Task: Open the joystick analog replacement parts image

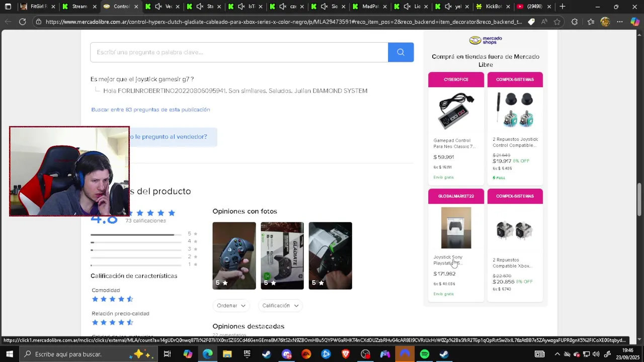Action: coord(515,110)
